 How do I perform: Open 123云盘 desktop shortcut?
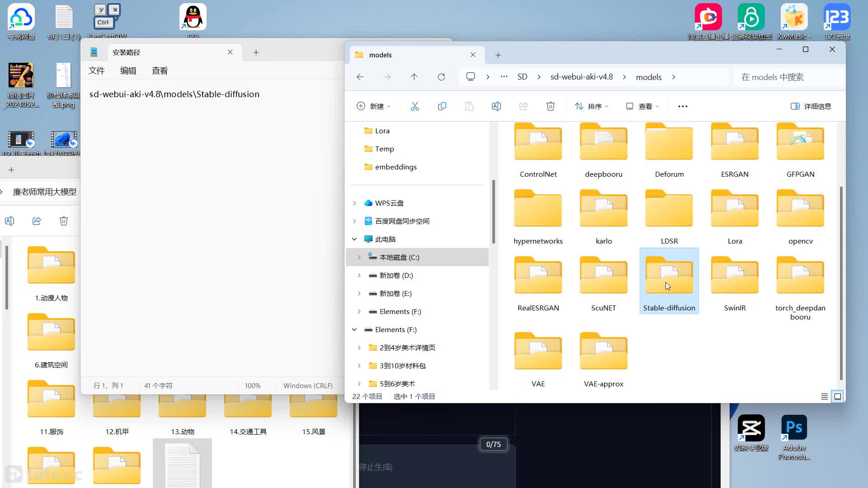pos(837,21)
